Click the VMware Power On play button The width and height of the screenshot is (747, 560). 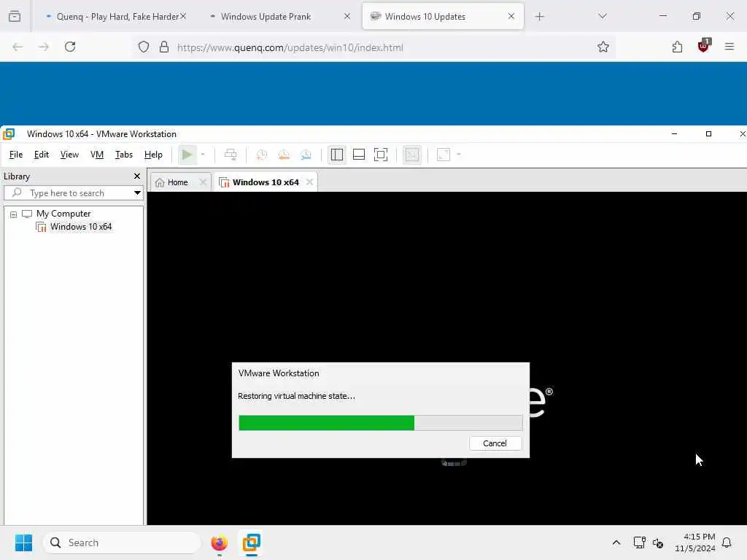pyautogui.click(x=187, y=155)
